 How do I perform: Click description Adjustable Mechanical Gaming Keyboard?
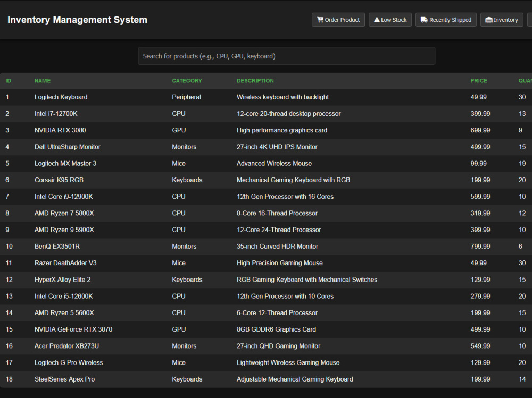pyautogui.click(x=295, y=379)
